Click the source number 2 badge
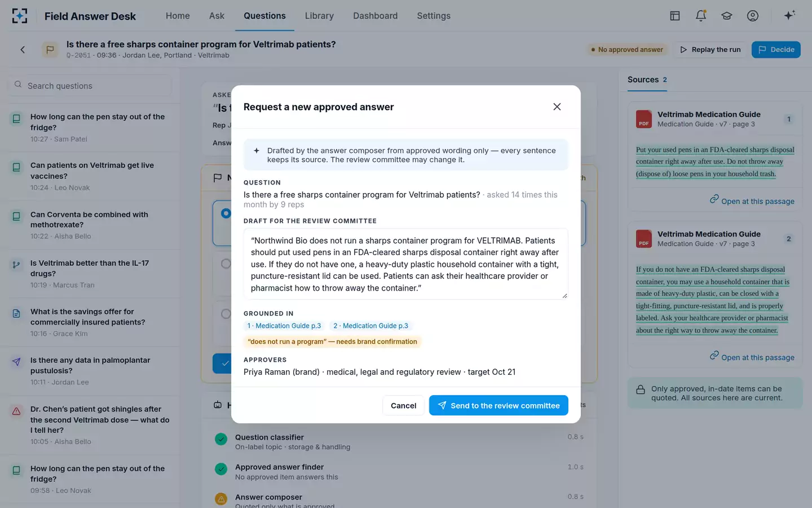 click(789, 239)
